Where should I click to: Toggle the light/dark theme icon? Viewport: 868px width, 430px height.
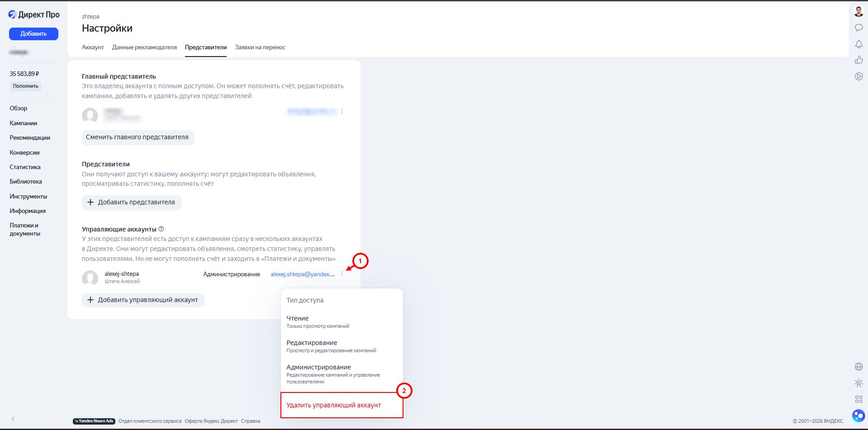(x=859, y=383)
